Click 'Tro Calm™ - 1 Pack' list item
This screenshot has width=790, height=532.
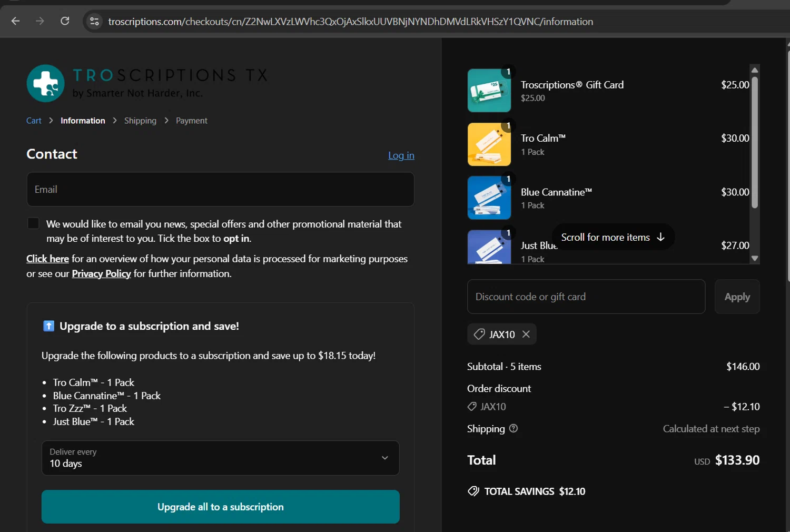coord(94,382)
